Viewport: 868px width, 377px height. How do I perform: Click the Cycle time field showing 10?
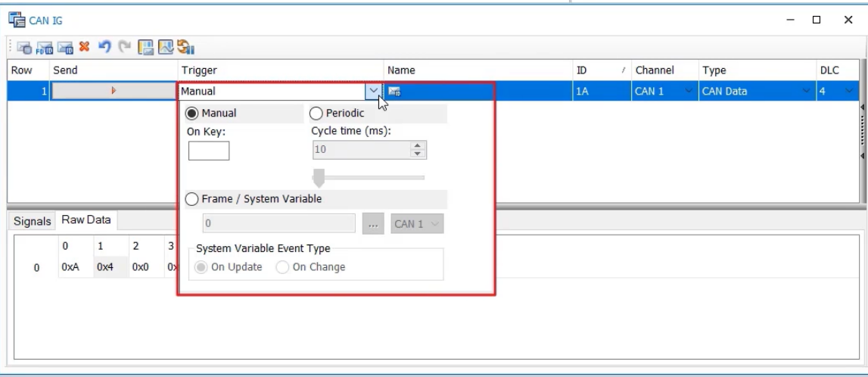(x=362, y=150)
